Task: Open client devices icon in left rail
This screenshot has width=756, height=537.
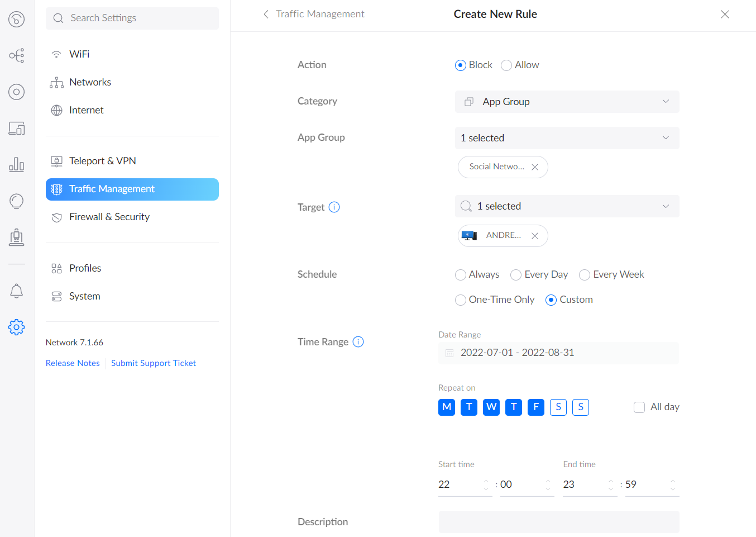Action: [x=17, y=129]
